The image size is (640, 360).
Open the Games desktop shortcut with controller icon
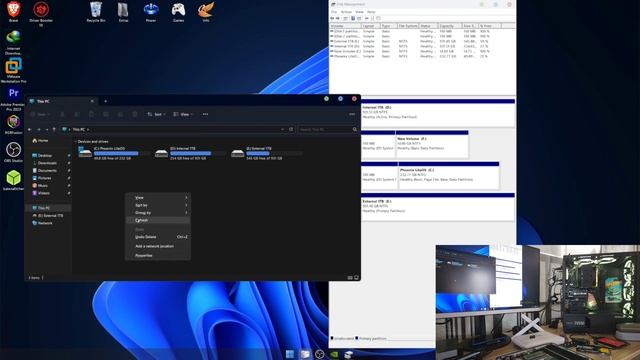pos(178,11)
